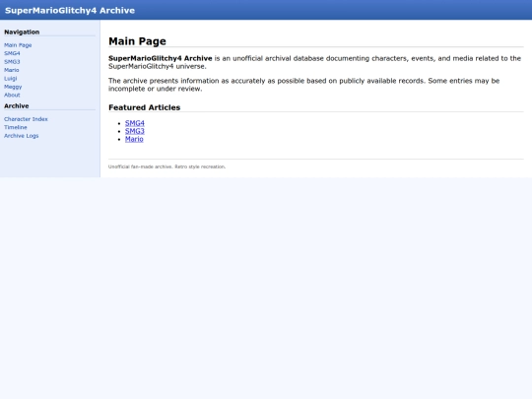Open the About link in sidebar
The width and height of the screenshot is (532, 399).
click(12, 95)
